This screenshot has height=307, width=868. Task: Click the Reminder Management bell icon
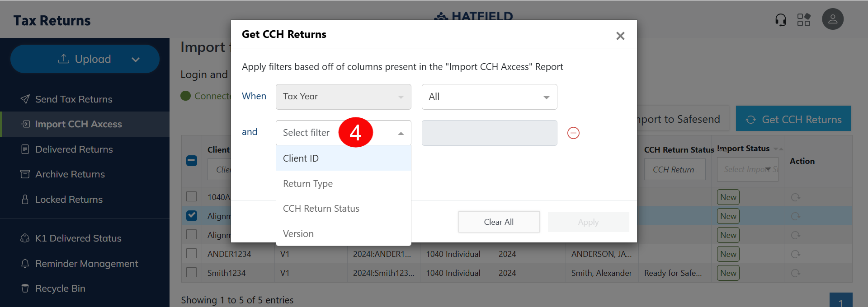pos(25,263)
